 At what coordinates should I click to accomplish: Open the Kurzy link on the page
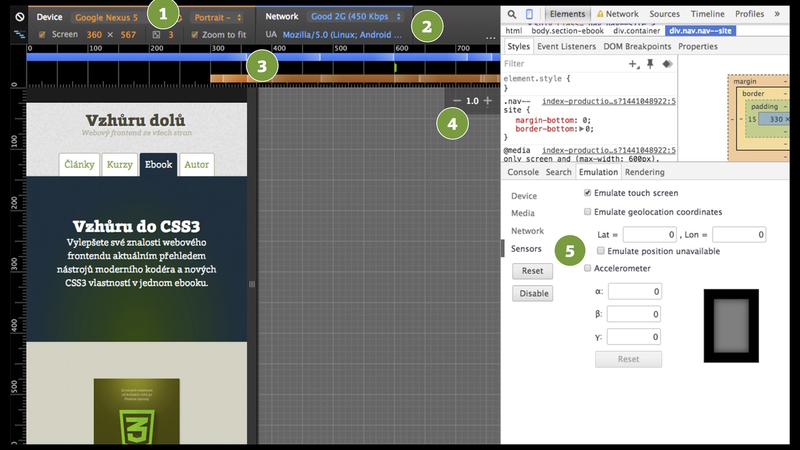(x=118, y=165)
